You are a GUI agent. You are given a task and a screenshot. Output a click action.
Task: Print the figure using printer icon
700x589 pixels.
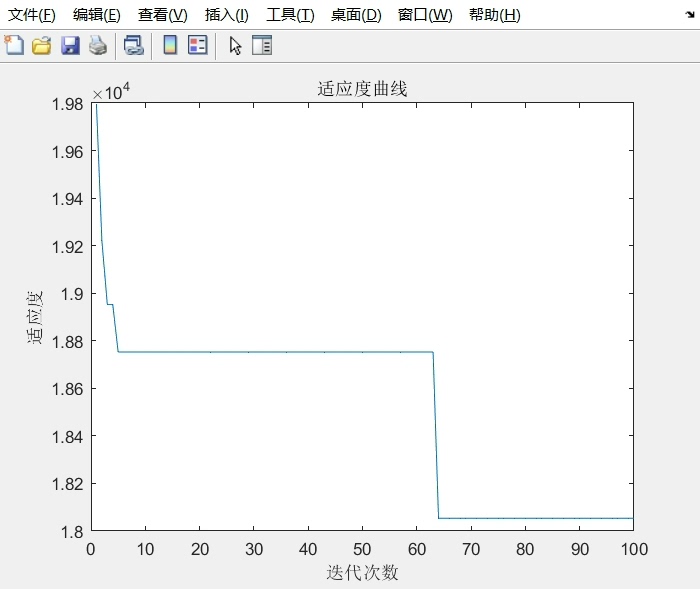tap(98, 46)
